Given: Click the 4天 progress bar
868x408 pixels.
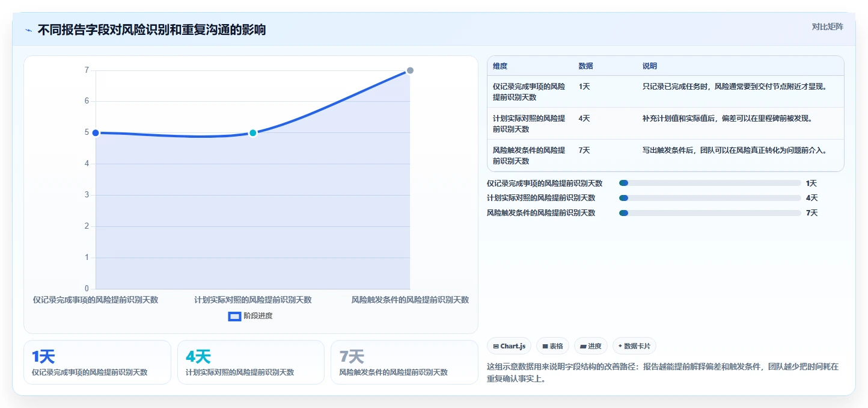Looking at the screenshot, I should pos(710,198).
